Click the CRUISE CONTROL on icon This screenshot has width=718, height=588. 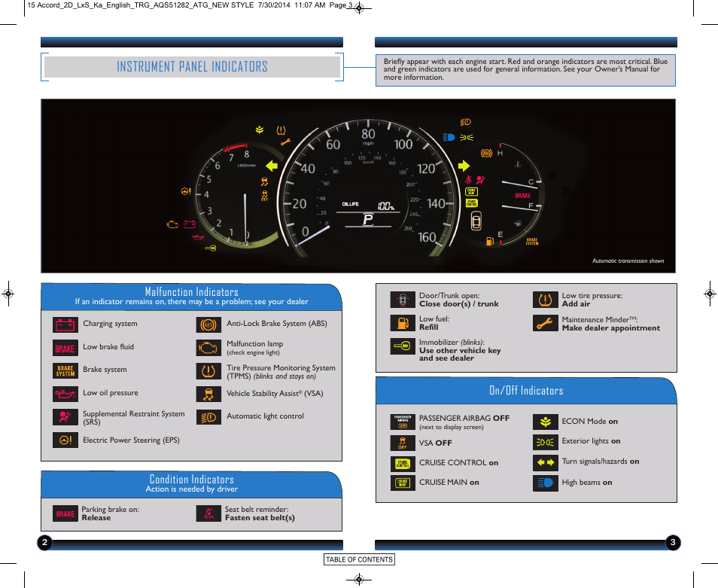pos(403,464)
